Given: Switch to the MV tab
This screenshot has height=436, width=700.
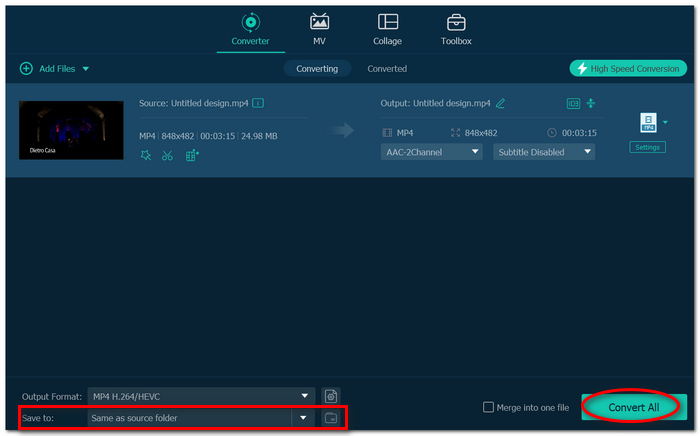Looking at the screenshot, I should click(319, 29).
